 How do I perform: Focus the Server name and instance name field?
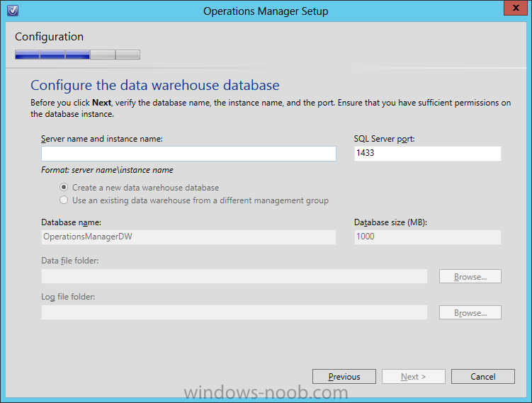[x=188, y=154]
